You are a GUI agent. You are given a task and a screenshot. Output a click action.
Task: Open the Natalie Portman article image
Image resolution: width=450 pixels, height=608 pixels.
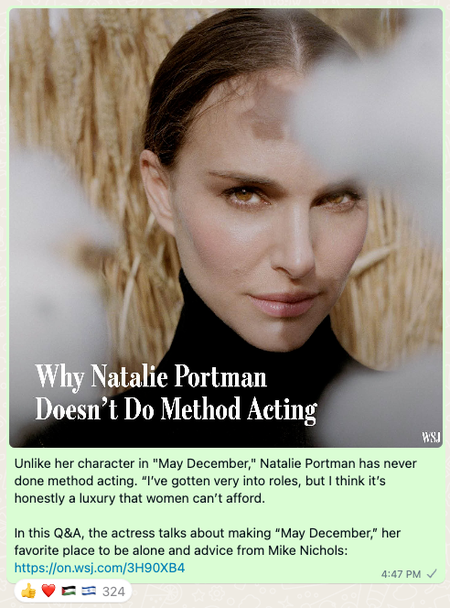[x=226, y=228]
